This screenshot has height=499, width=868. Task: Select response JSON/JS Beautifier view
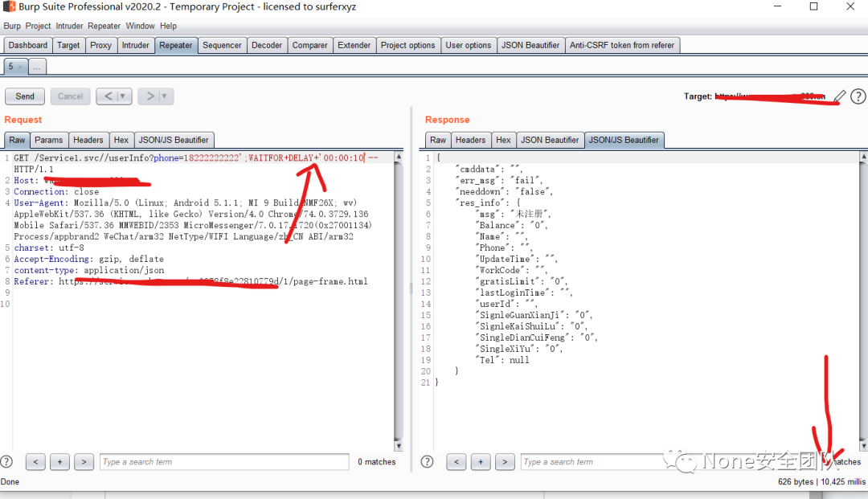[624, 140]
